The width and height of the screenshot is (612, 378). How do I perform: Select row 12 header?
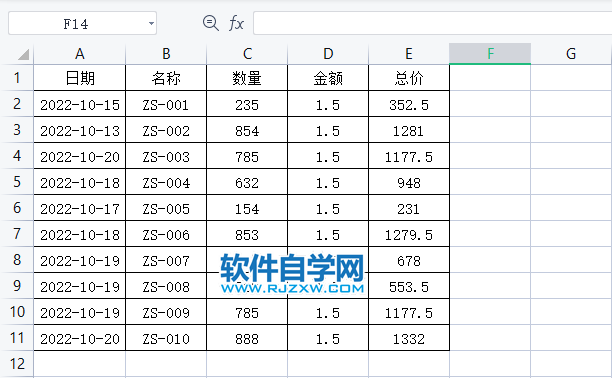click(x=17, y=364)
